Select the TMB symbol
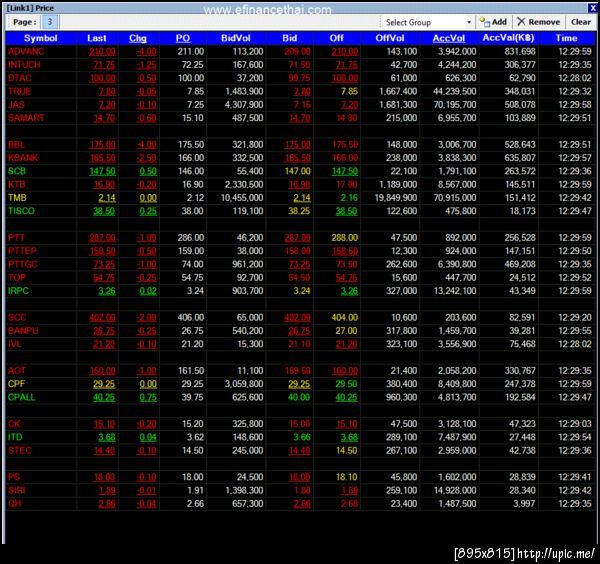This screenshot has height=564, width=600. pos(17,198)
